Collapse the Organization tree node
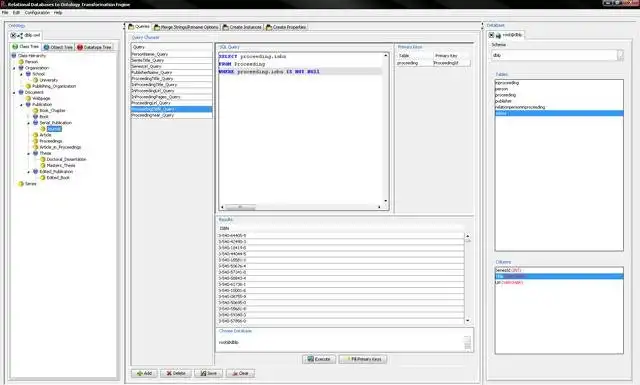 [x=14, y=68]
